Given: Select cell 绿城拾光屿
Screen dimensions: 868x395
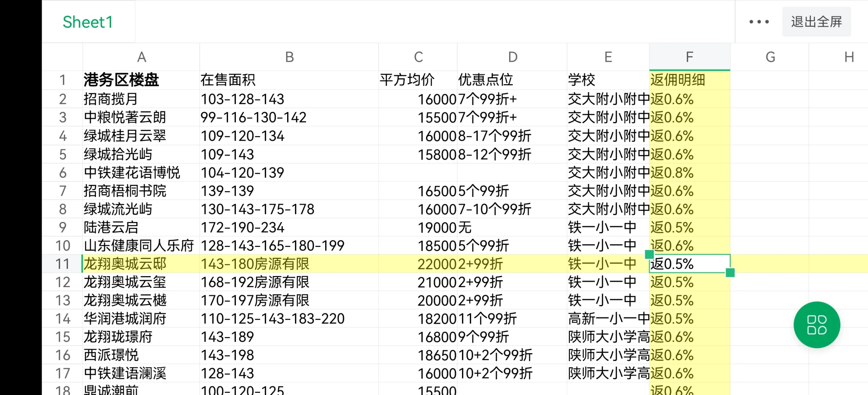Looking at the screenshot, I should (x=141, y=154).
